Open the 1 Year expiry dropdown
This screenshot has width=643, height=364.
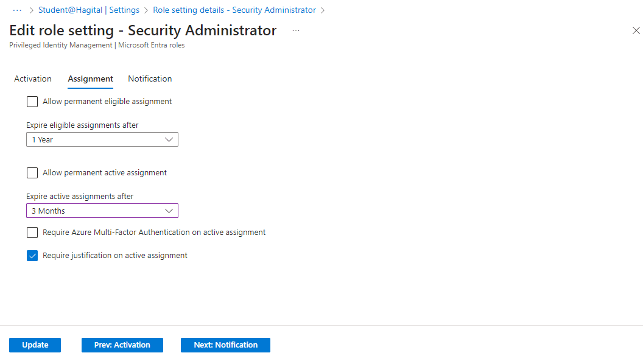coord(97,140)
